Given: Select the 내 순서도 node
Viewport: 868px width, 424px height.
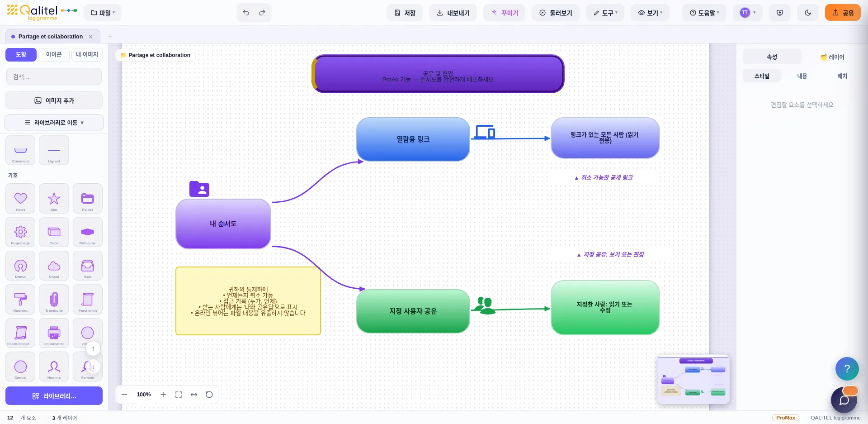Looking at the screenshot, I should click(223, 224).
